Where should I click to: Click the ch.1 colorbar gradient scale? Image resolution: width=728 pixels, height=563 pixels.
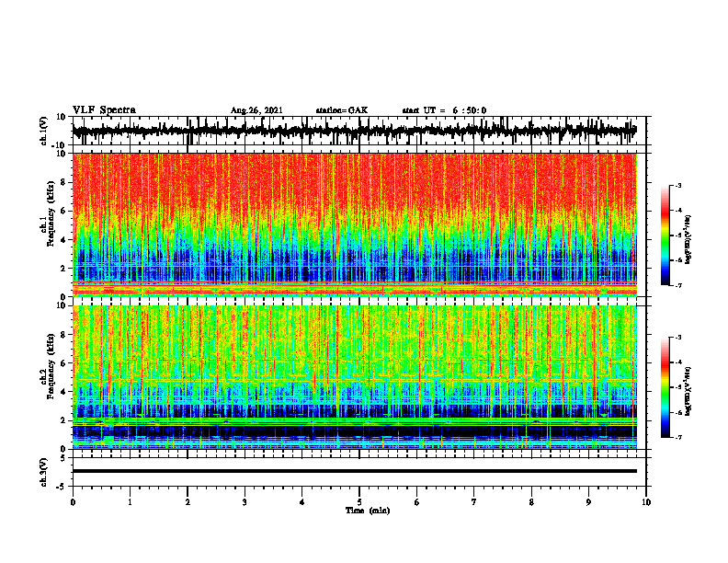(x=665, y=236)
